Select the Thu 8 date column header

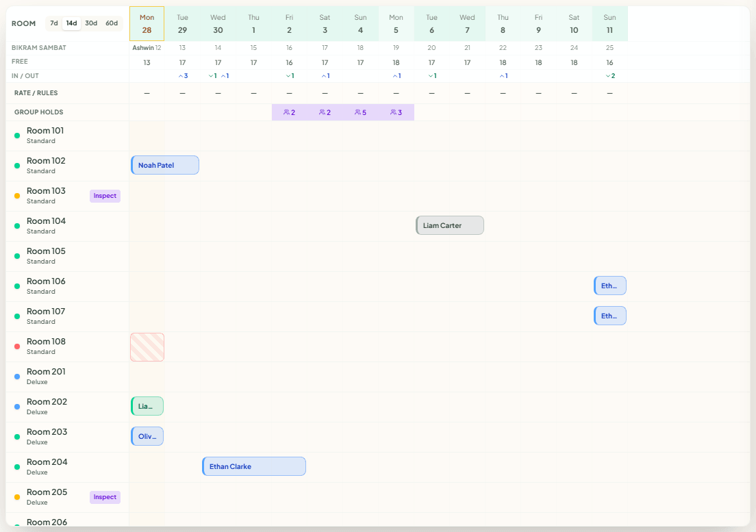click(x=503, y=23)
